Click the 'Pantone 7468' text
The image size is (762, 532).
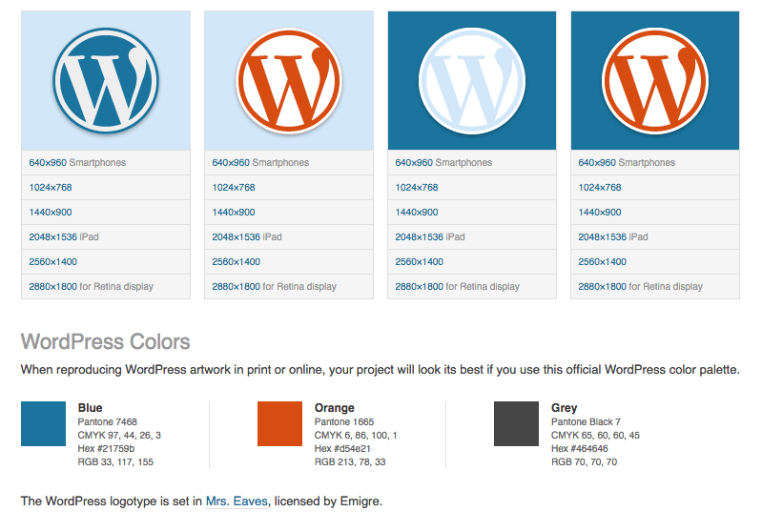tap(108, 421)
